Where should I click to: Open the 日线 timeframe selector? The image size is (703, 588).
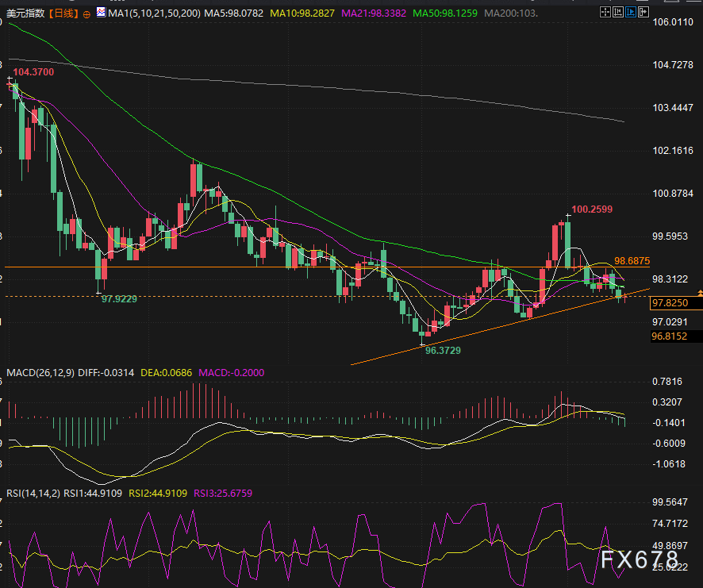coord(62,13)
